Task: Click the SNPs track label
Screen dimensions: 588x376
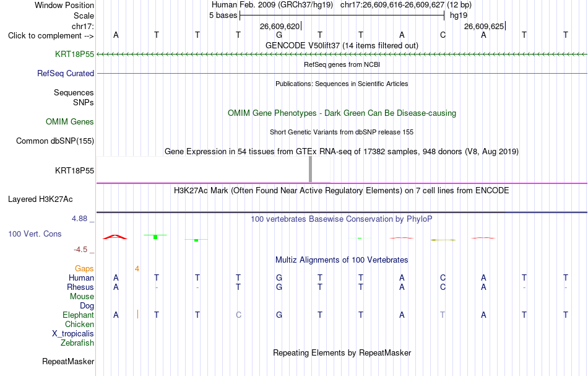Action: (x=84, y=102)
